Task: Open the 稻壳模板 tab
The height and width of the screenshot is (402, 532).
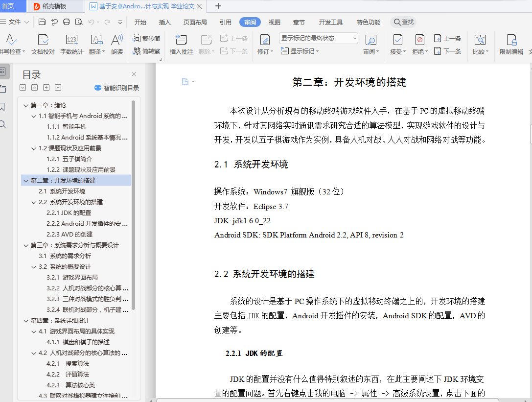Action: [x=55, y=6]
